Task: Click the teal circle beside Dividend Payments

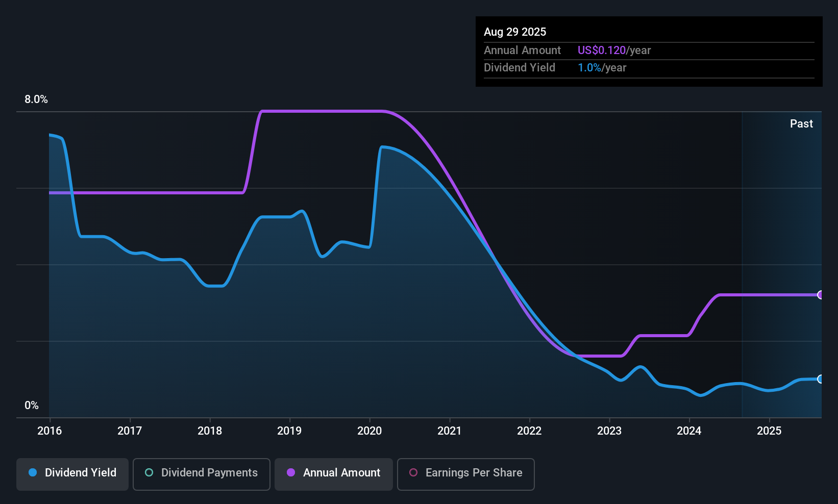Action: pos(149,473)
